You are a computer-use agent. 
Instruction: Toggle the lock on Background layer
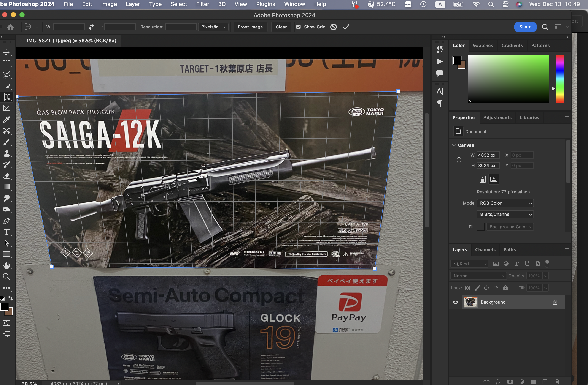555,302
